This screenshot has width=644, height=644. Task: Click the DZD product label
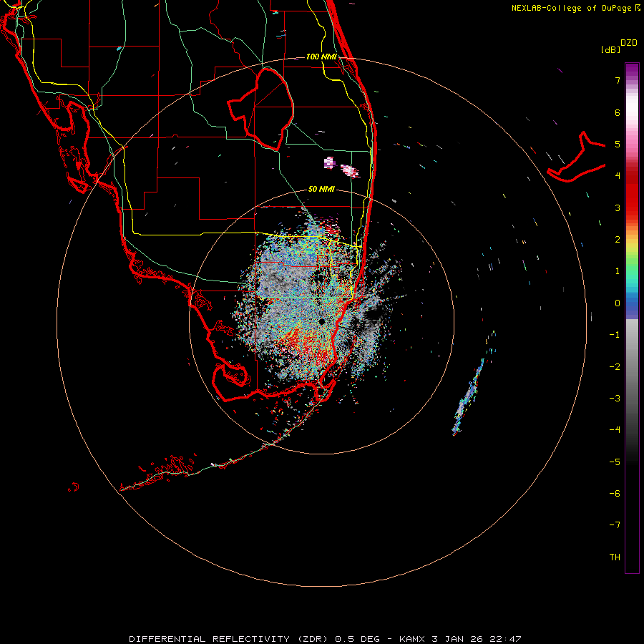click(628, 43)
